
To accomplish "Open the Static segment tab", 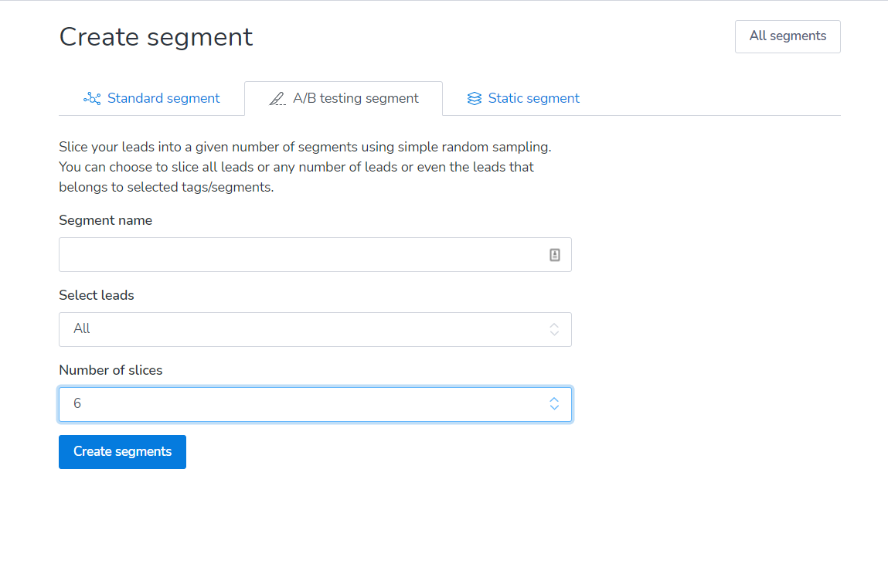I will pos(533,98).
